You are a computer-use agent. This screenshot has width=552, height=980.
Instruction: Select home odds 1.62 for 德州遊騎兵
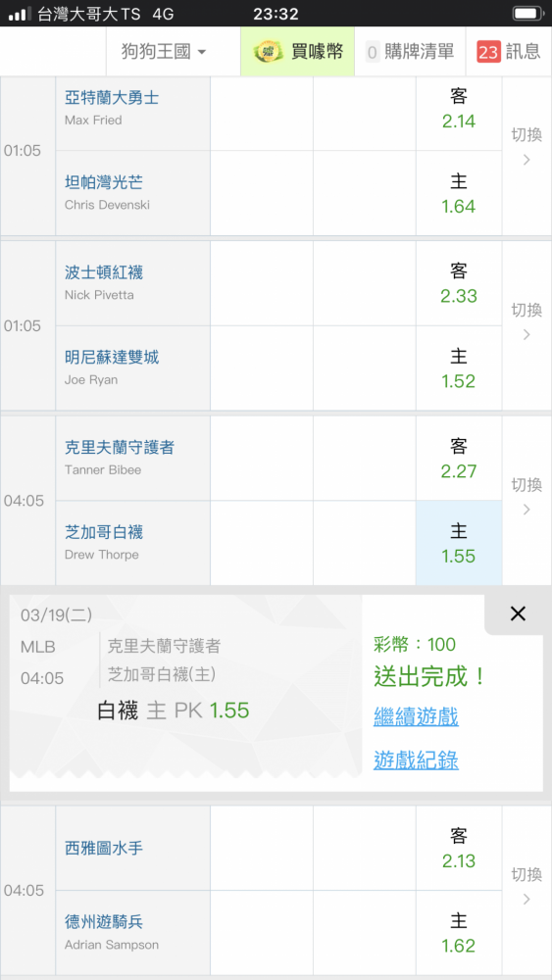(459, 933)
